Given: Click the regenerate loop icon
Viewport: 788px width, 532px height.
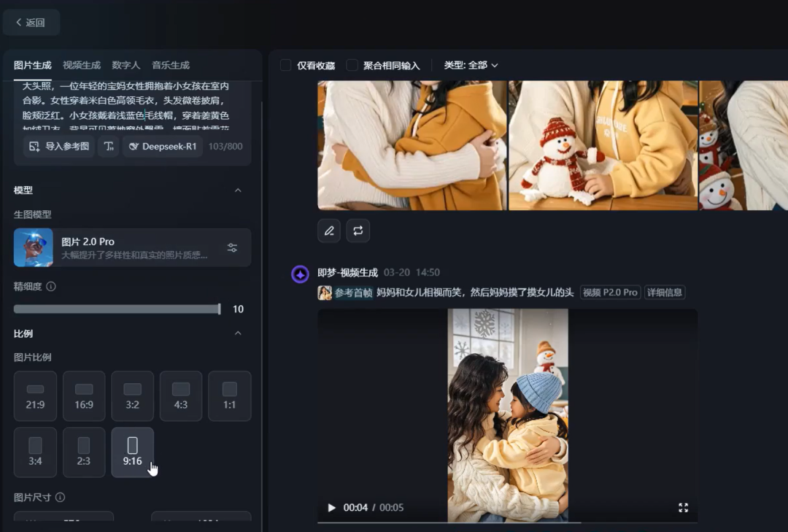Looking at the screenshot, I should (x=358, y=231).
